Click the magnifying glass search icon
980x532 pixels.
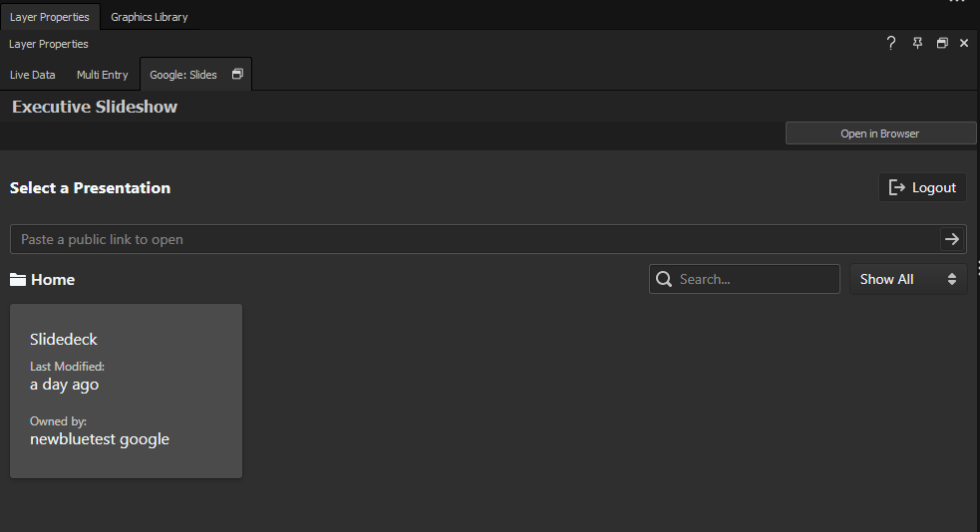pyautogui.click(x=664, y=279)
